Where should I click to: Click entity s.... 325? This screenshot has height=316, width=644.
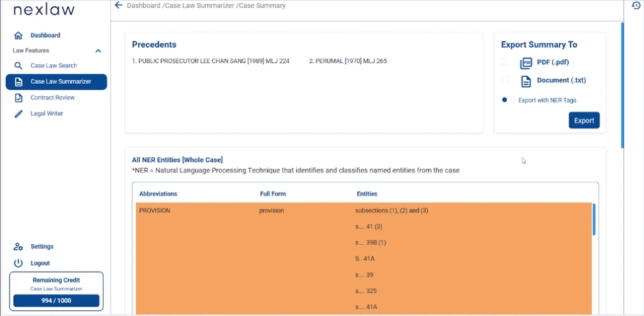(x=366, y=291)
